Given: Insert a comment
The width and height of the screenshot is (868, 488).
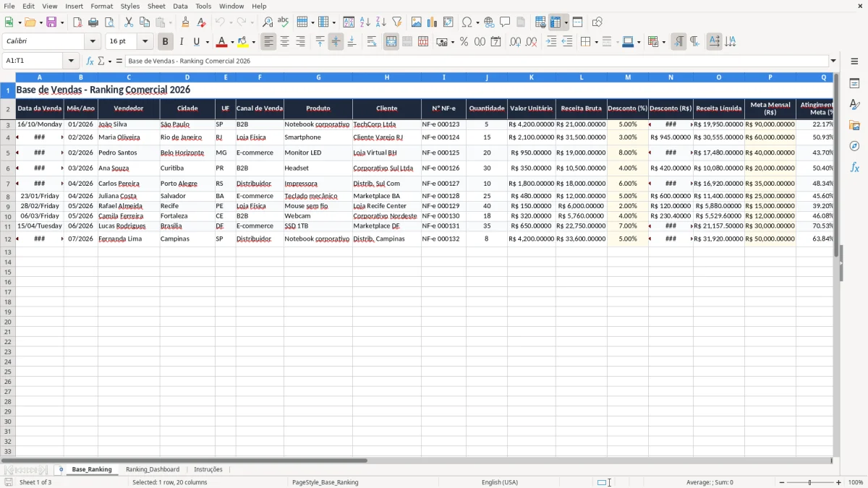Looking at the screenshot, I should coord(505,22).
